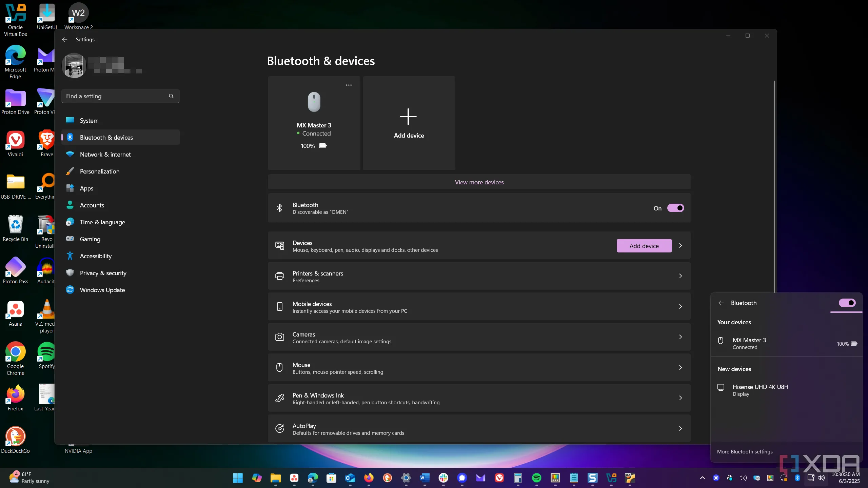Open the MX Master 3 card's three-dot menu
Screen dimensions: 868x488
pyautogui.click(x=349, y=85)
